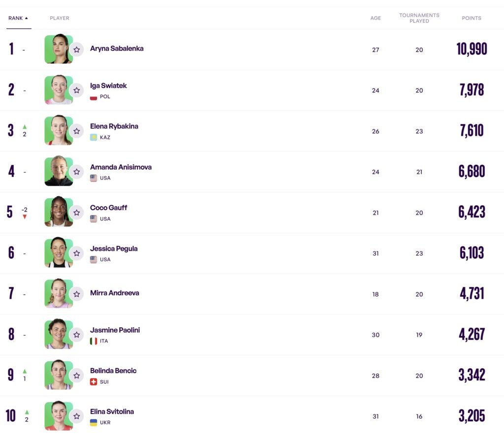This screenshot has height=435, width=504.
Task: Select star icon beside Jasmine Paolini
Action: coord(76,335)
